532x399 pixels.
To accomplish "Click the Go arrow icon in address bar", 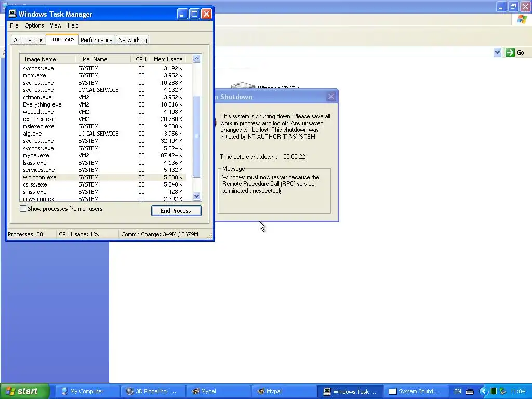I will click(x=510, y=52).
